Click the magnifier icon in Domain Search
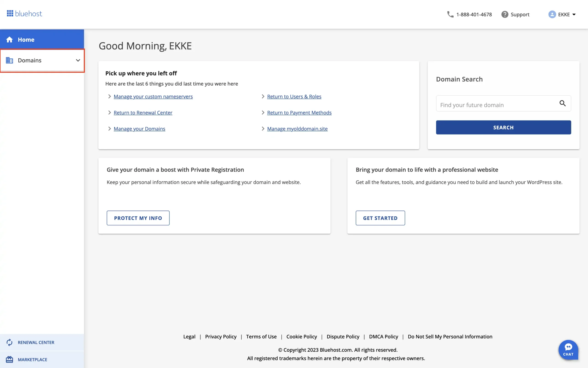The width and height of the screenshot is (588, 368). (563, 103)
